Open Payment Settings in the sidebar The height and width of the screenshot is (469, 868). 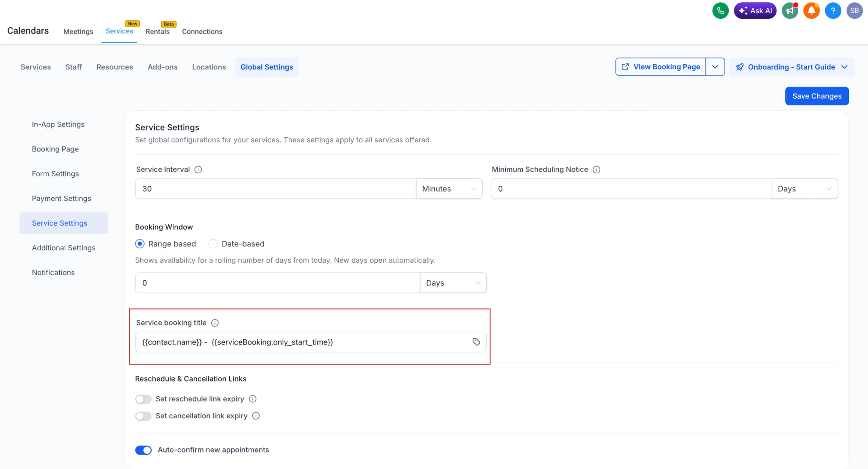(x=62, y=198)
